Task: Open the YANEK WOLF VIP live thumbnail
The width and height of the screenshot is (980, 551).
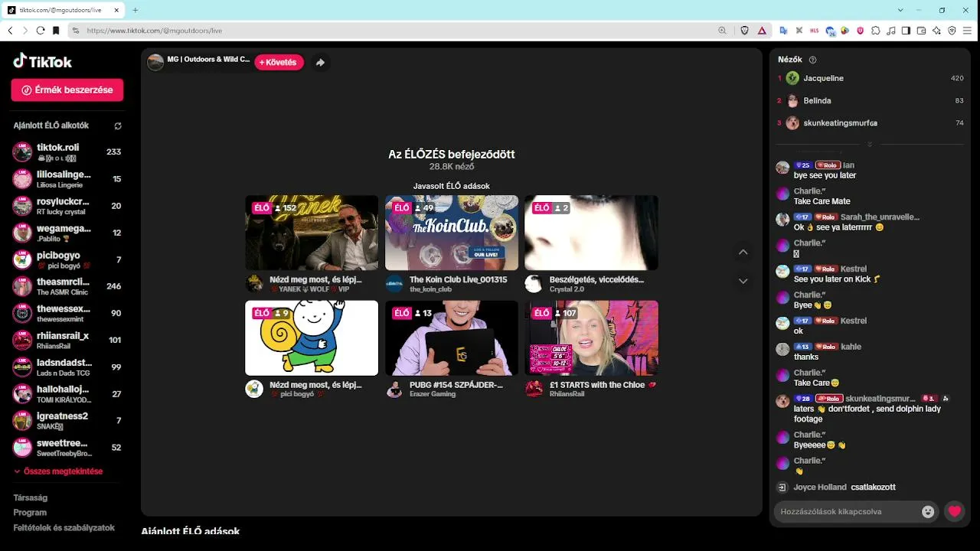Action: pos(312,233)
